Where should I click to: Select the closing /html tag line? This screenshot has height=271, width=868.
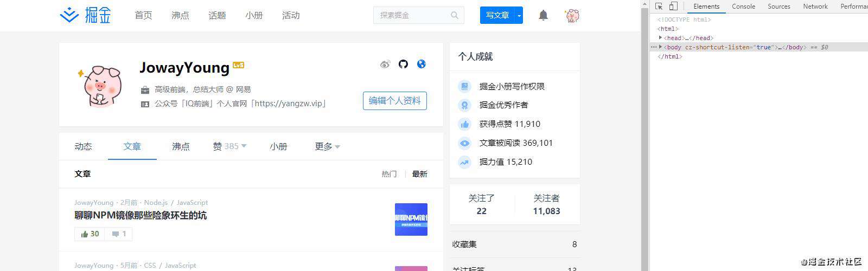[x=669, y=56]
